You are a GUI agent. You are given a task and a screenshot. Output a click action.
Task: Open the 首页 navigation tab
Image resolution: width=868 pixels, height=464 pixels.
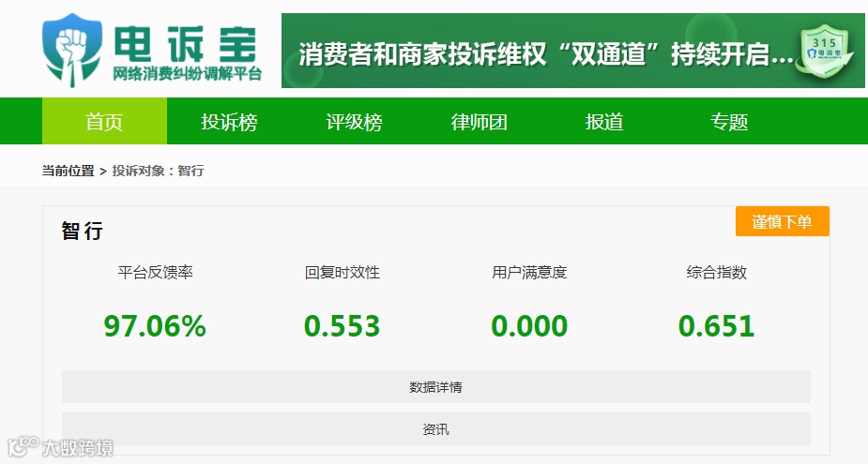104,121
